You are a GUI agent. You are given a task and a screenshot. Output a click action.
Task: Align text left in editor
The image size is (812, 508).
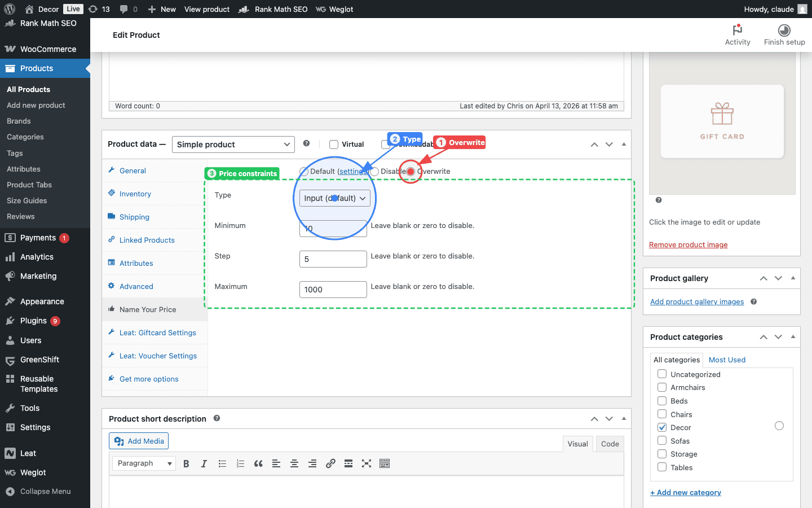pos(276,463)
